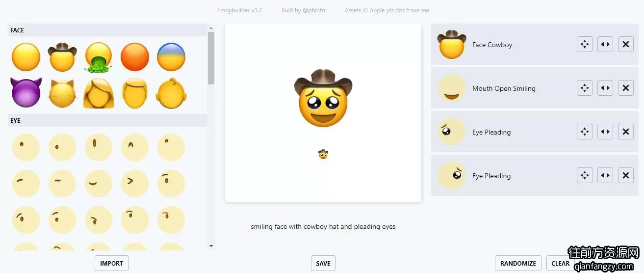This screenshot has width=644, height=273.
Task: Click the palette scrollbar down arrow
Action: 211,246
